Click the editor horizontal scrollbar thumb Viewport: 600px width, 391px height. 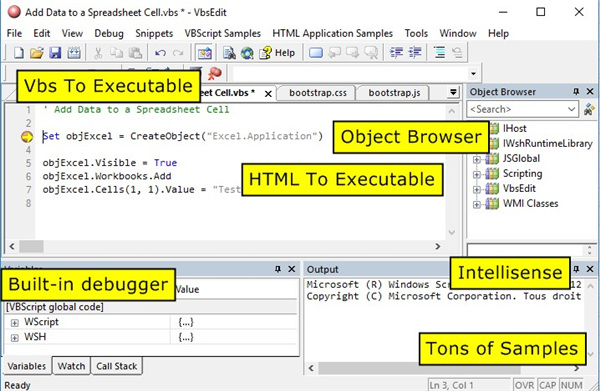[31, 246]
